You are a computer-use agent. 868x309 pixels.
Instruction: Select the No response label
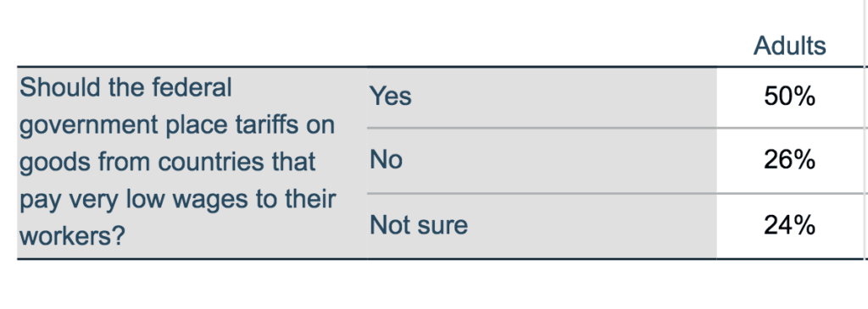[x=386, y=160]
